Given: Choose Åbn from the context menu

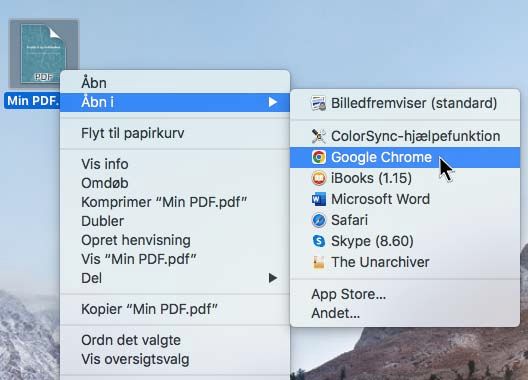Looking at the screenshot, I should coord(175,83).
